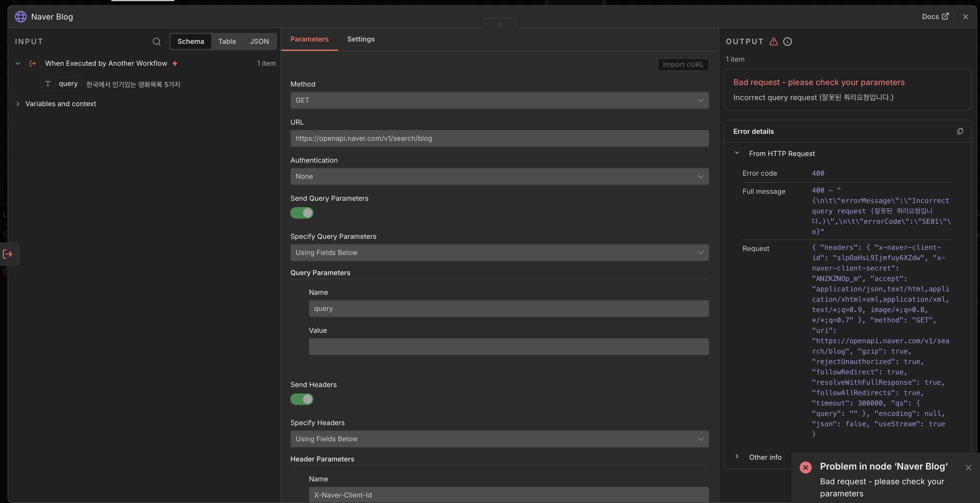
Task: Click the search icon in the INPUT panel
Action: tap(156, 42)
